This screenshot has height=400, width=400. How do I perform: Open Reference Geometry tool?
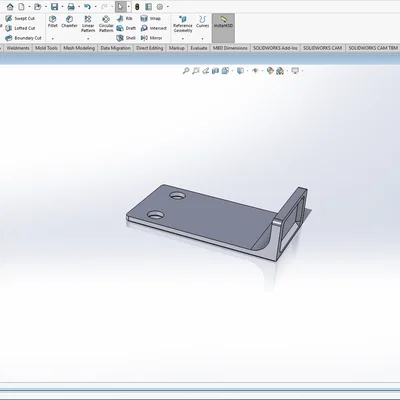click(x=183, y=24)
